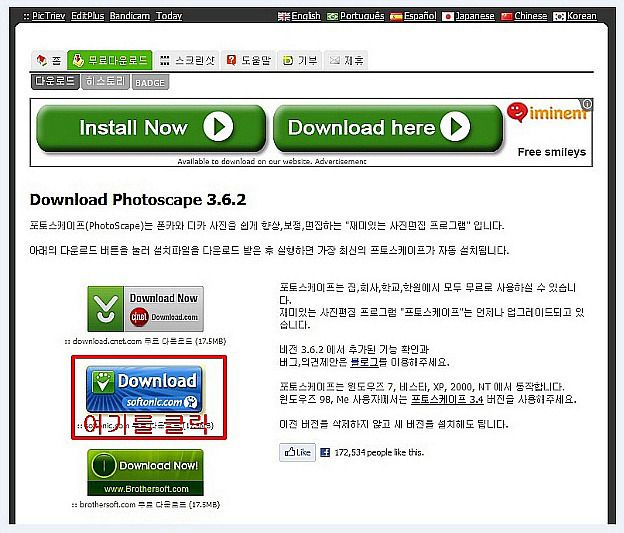Click the www.Brothersoft.com text
Image resolution: width=624 pixels, height=533 pixels.
point(146,489)
